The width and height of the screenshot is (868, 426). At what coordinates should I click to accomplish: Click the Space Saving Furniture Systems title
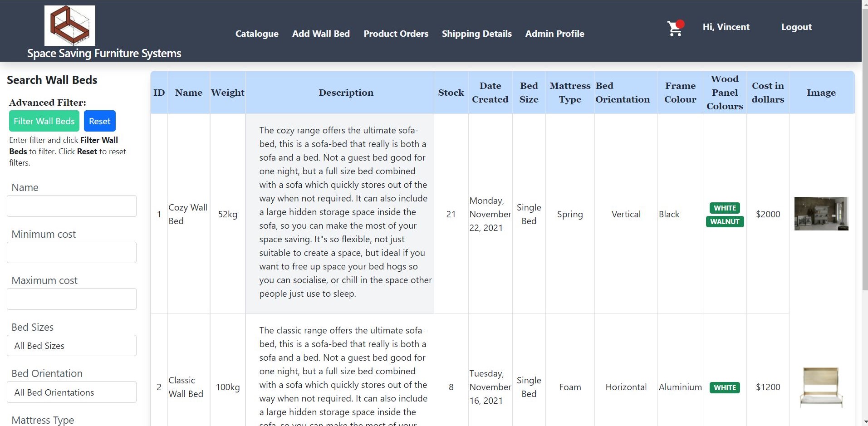click(x=104, y=54)
